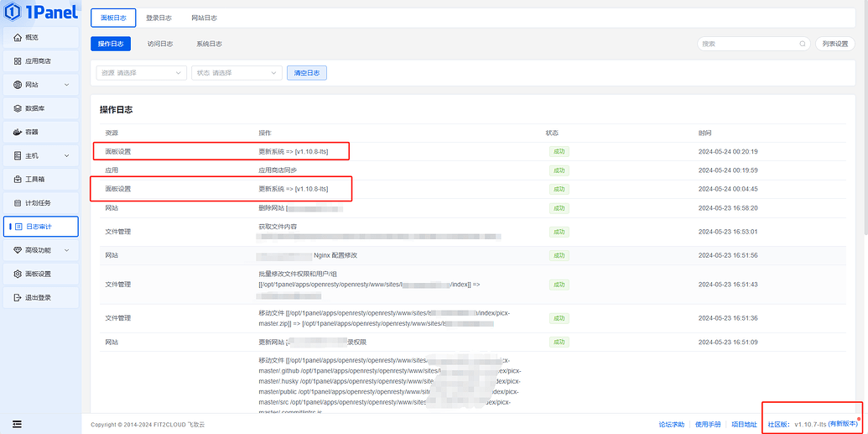
Task: Open the 论坛求助 link
Action: [x=671, y=425]
